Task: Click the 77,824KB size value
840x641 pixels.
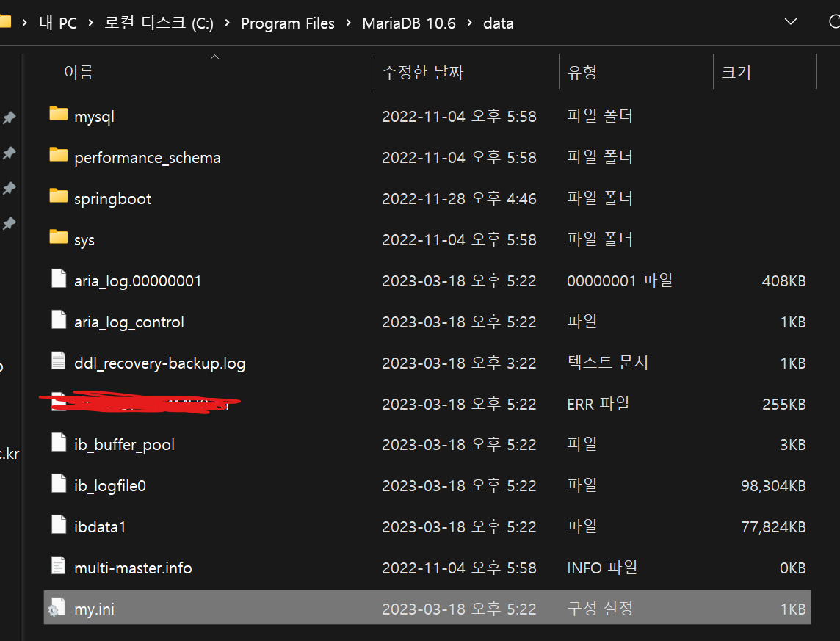Action: pos(773,527)
